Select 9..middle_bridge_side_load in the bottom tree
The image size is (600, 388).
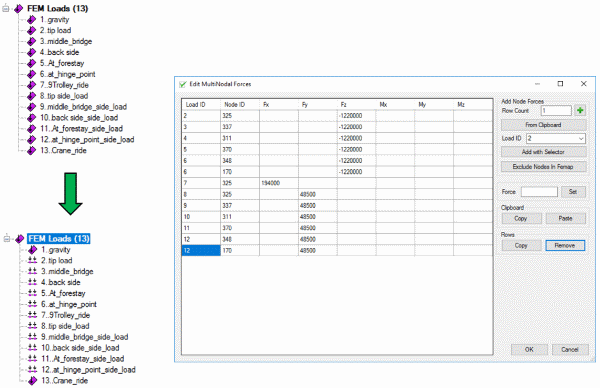coord(85,337)
